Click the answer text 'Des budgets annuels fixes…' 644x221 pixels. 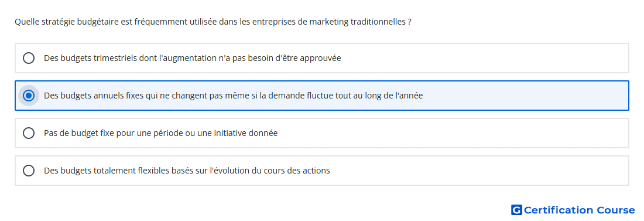point(233,96)
